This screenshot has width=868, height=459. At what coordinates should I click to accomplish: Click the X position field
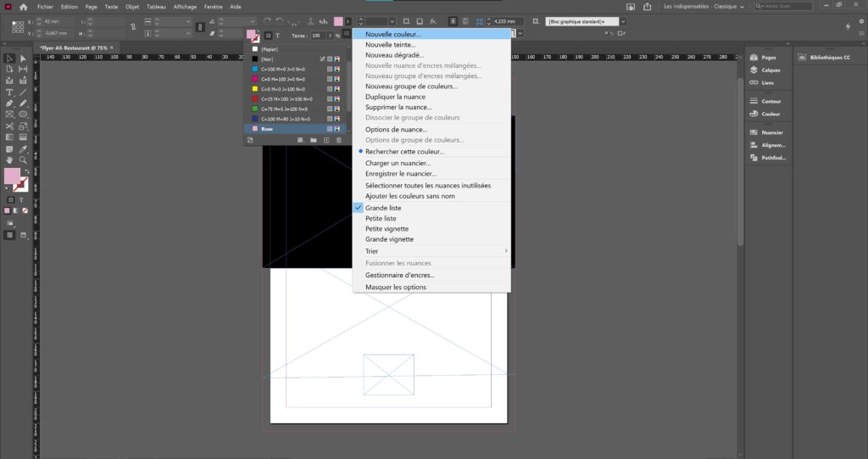click(x=58, y=21)
